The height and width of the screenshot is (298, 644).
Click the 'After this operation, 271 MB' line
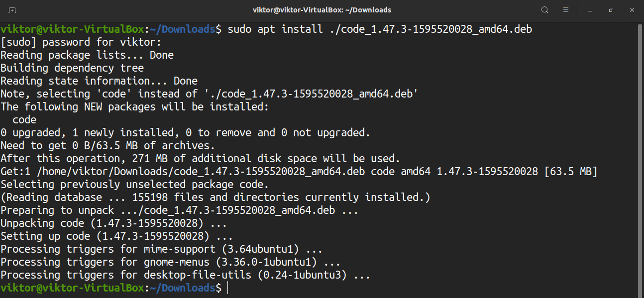(200, 159)
